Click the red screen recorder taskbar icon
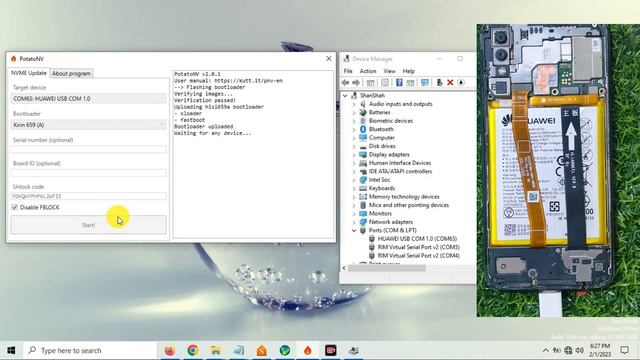640x360 pixels. [331, 350]
